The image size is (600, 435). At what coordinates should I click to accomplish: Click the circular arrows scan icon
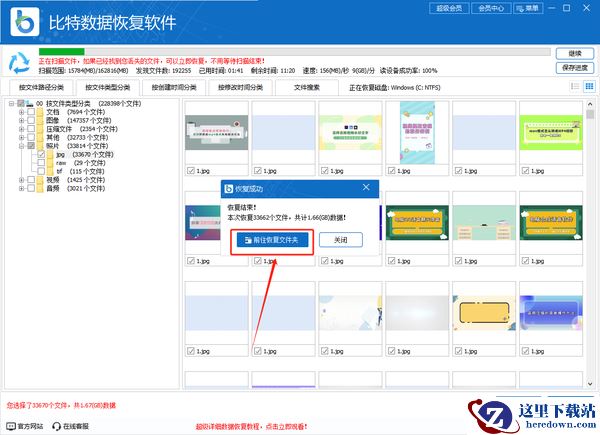click(20, 63)
